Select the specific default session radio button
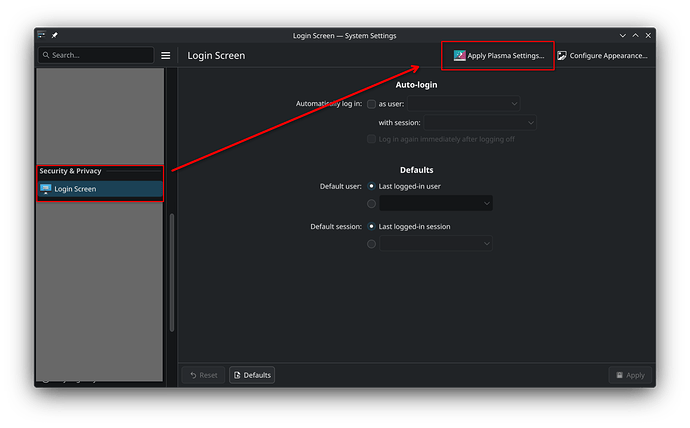 click(x=371, y=244)
